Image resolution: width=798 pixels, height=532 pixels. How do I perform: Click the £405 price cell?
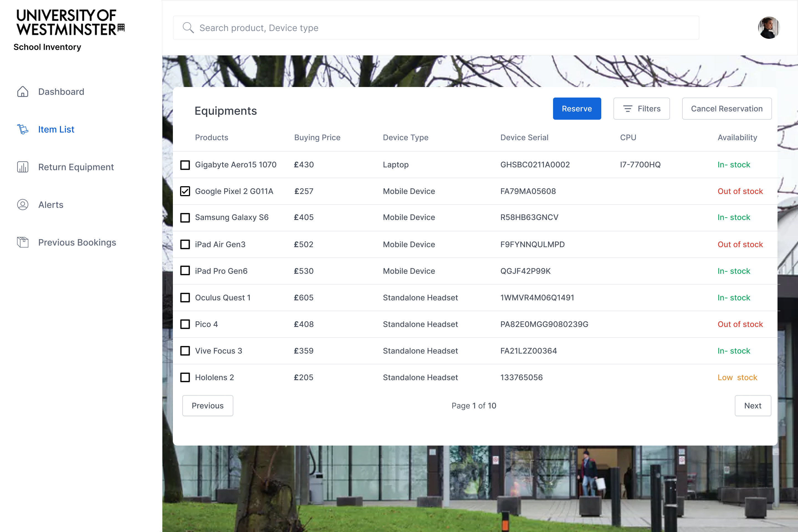(304, 217)
